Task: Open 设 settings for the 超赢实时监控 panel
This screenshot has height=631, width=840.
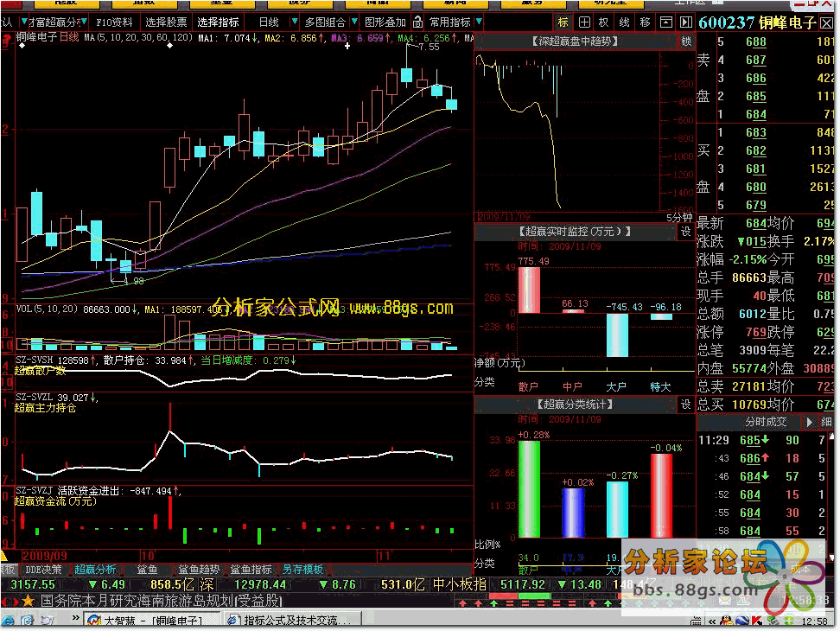Action: (x=686, y=232)
